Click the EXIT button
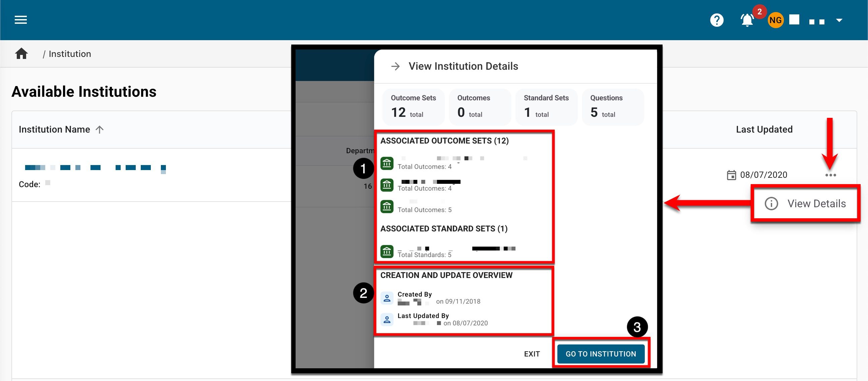Viewport: 868px width, 381px height. click(532, 354)
